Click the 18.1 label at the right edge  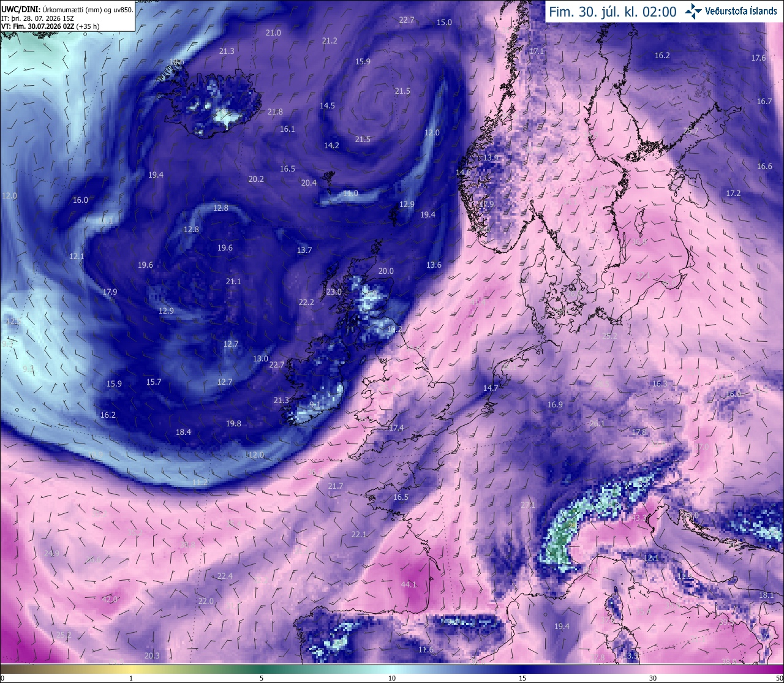[766, 595]
